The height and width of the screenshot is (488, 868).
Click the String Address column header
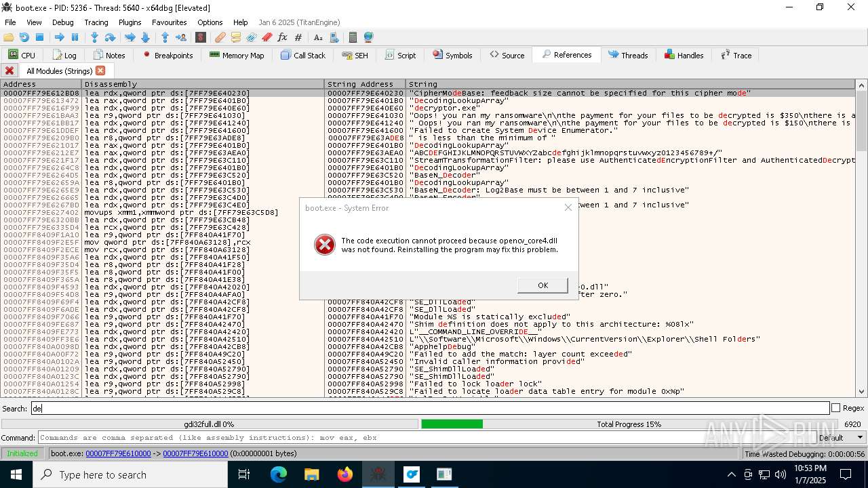click(x=365, y=84)
